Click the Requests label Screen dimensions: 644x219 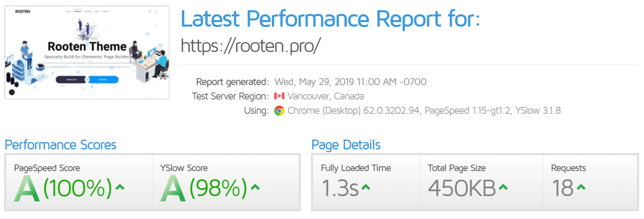[x=568, y=168]
